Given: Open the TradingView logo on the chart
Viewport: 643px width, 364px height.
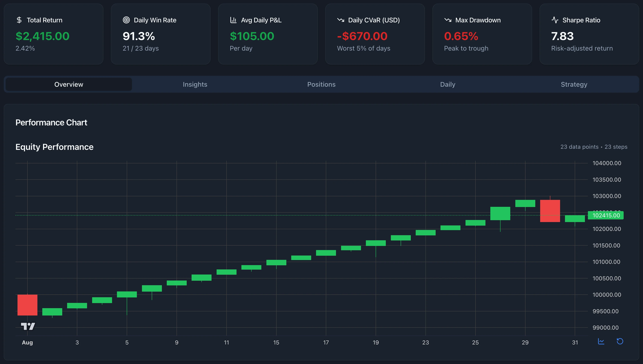Looking at the screenshot, I should tap(28, 326).
